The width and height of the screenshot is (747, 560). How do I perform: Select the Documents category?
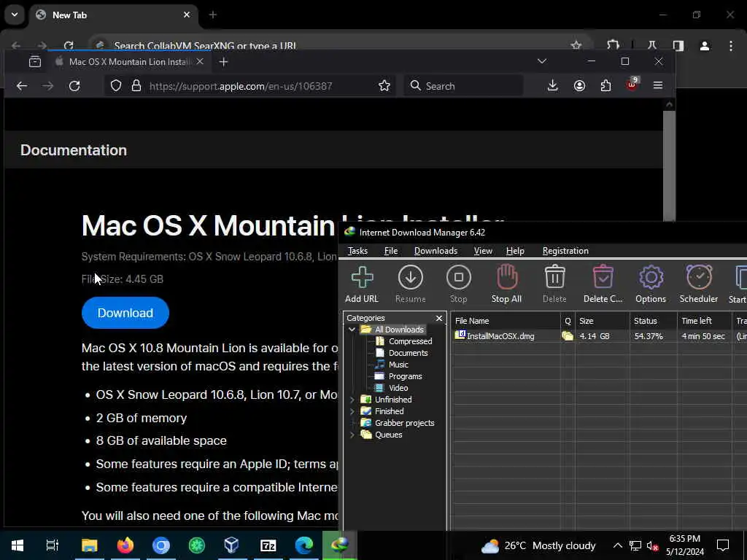408,353
